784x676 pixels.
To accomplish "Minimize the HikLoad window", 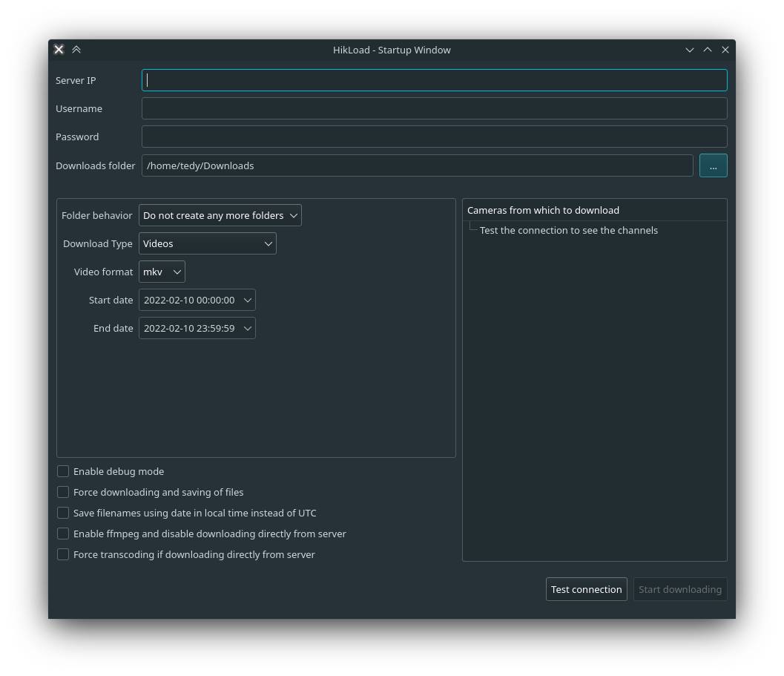I will [x=690, y=50].
